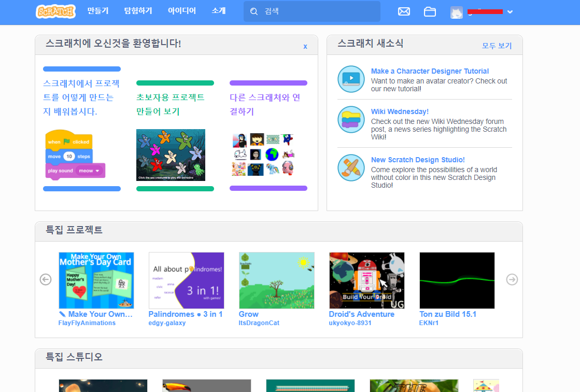The width and height of the screenshot is (580, 392).
Task: Click Palindromes • 3 in 1 title
Action: click(186, 314)
